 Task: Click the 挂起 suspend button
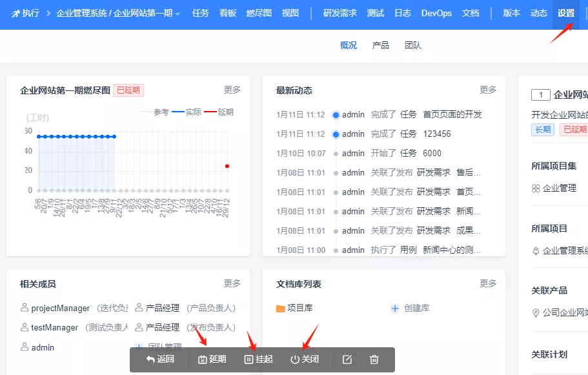coord(258,360)
